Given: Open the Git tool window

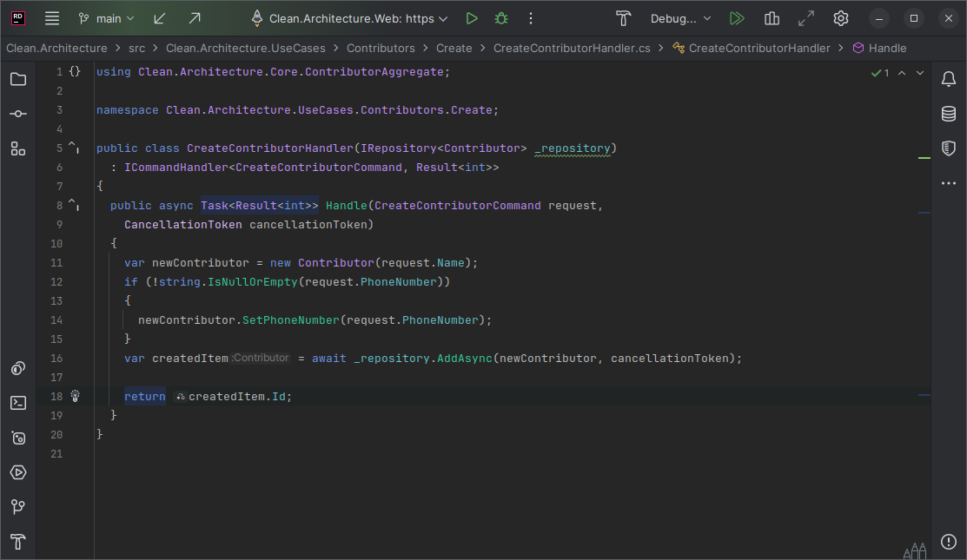Looking at the screenshot, I should [18, 506].
